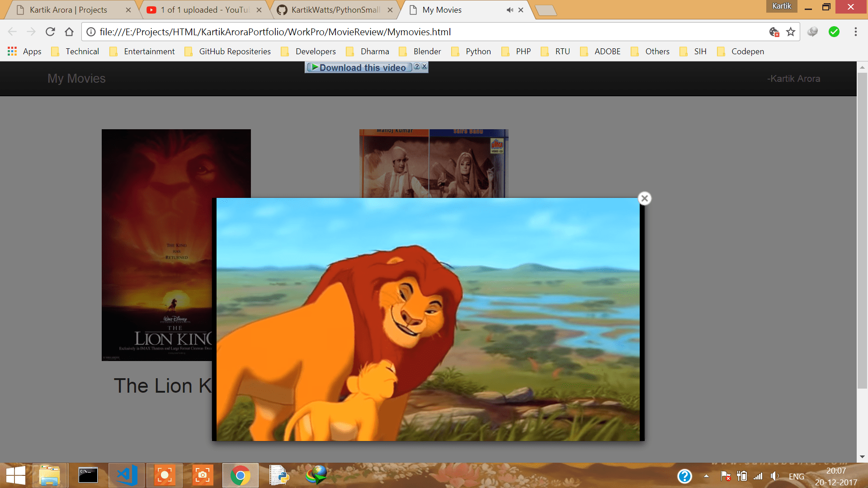868x488 pixels.
Task: Open the Apps shortcut in bookmarks bar
Action: coord(24,51)
